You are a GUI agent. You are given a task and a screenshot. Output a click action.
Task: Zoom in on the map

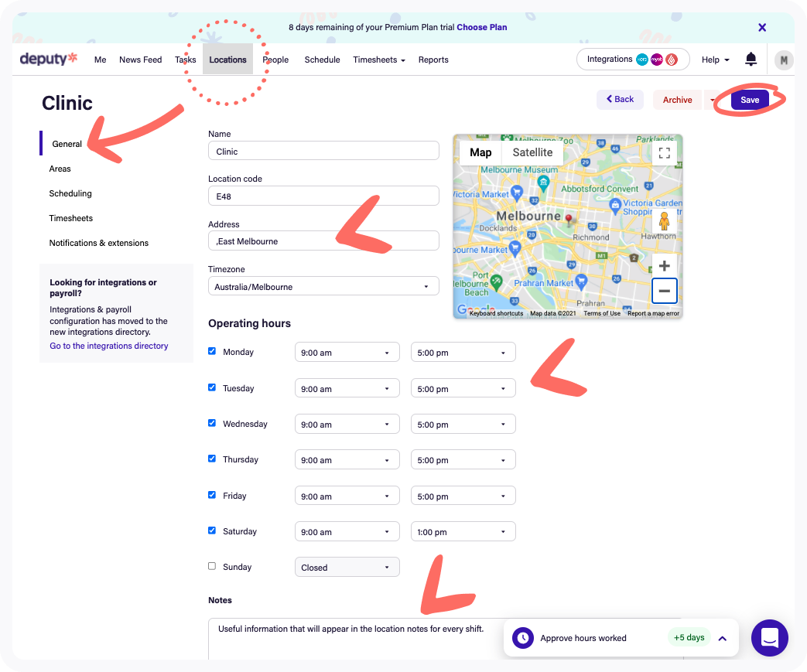point(664,266)
